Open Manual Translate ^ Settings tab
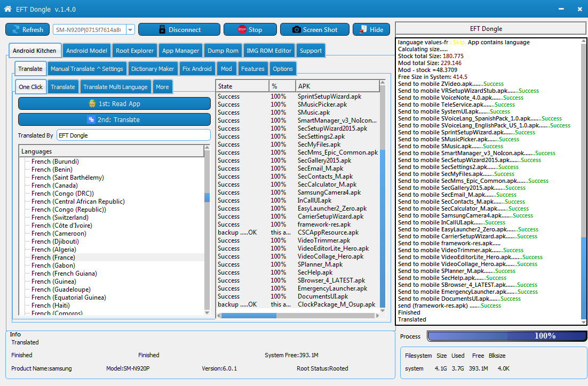Screen dimensions: 588x386 pos(86,69)
